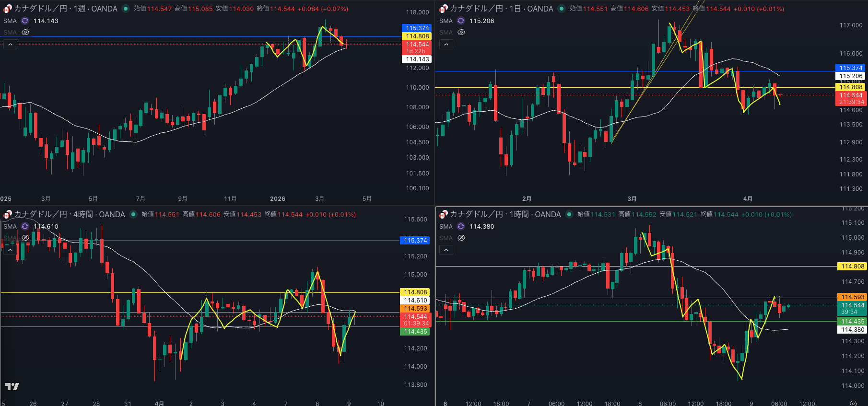Click the market status dot on weekly chart

coord(126,9)
